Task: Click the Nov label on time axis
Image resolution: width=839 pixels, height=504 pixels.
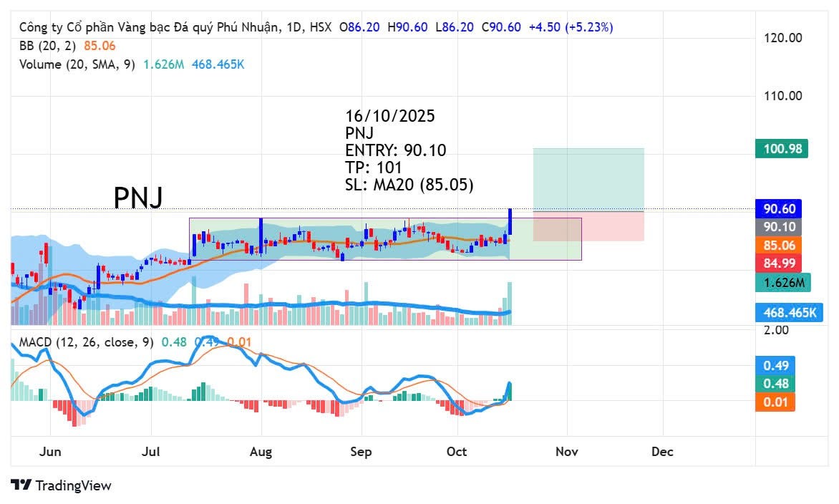Action: pos(567,452)
